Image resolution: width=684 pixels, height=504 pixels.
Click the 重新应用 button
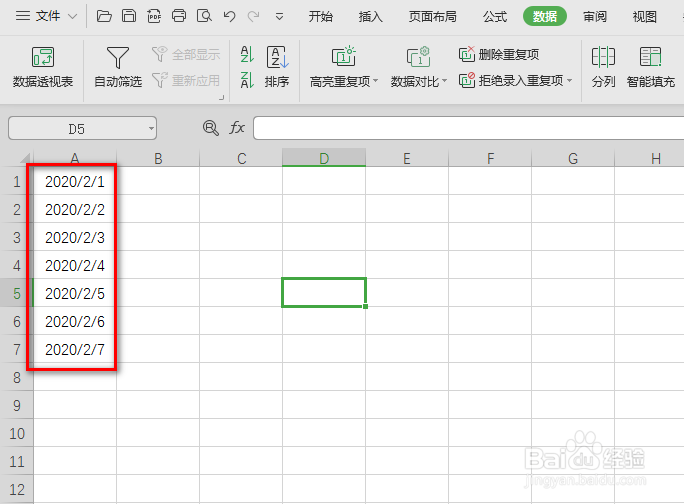click(186, 80)
